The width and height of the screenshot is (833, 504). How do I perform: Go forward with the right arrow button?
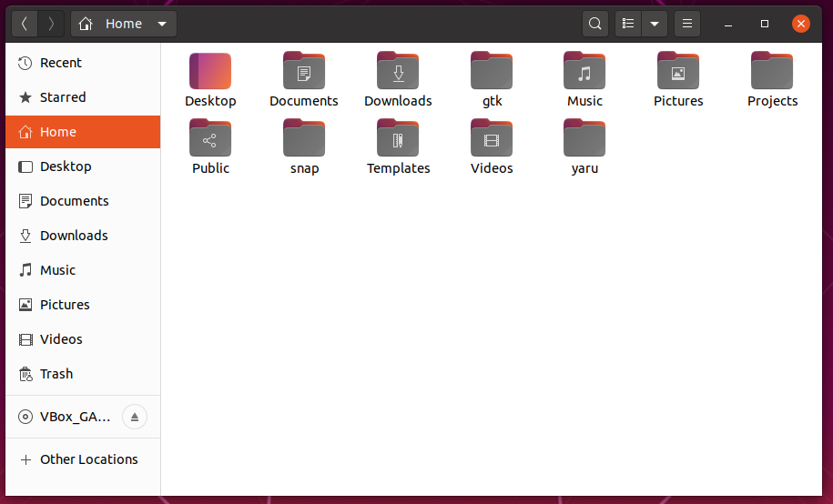click(x=51, y=24)
